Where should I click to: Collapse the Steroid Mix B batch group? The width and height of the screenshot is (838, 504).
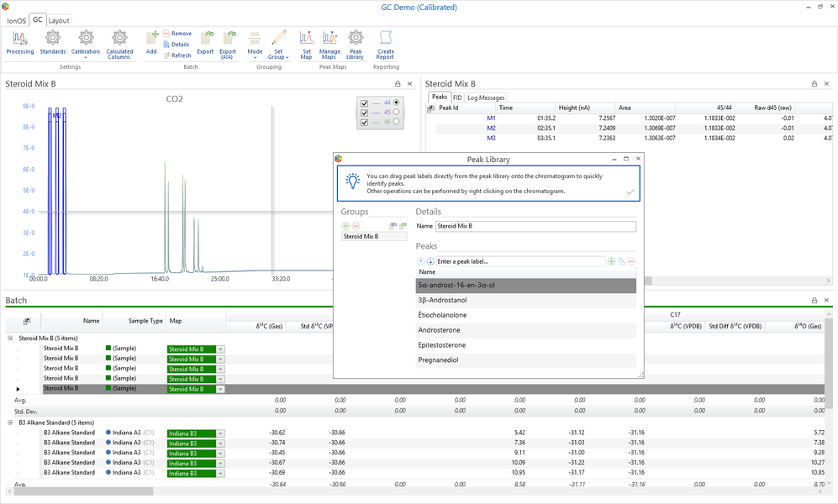tap(11, 338)
